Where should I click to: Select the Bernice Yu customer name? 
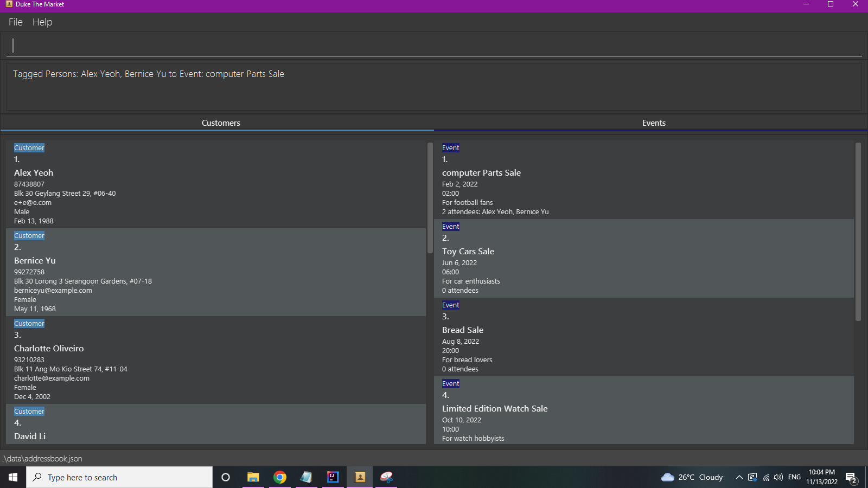[35, 261]
